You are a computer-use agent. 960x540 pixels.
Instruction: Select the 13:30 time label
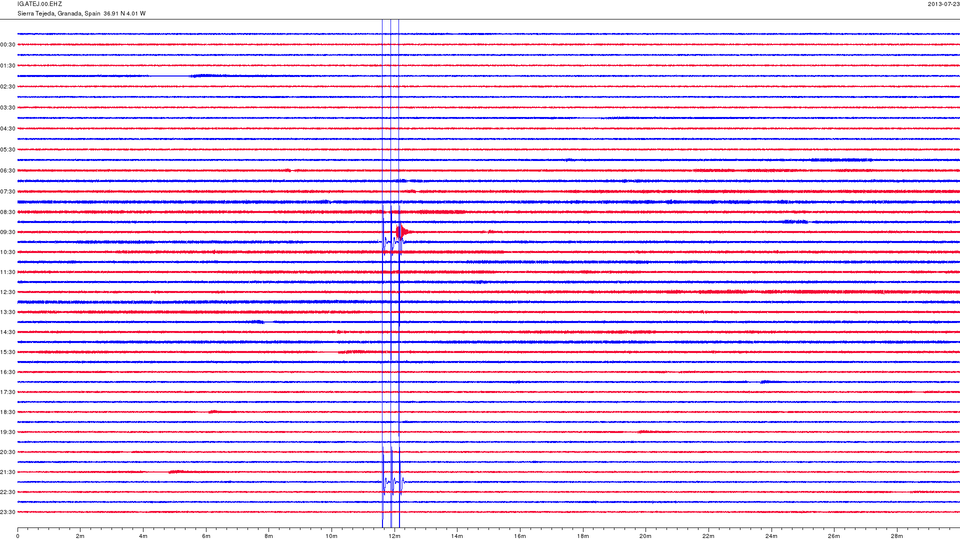click(8, 312)
